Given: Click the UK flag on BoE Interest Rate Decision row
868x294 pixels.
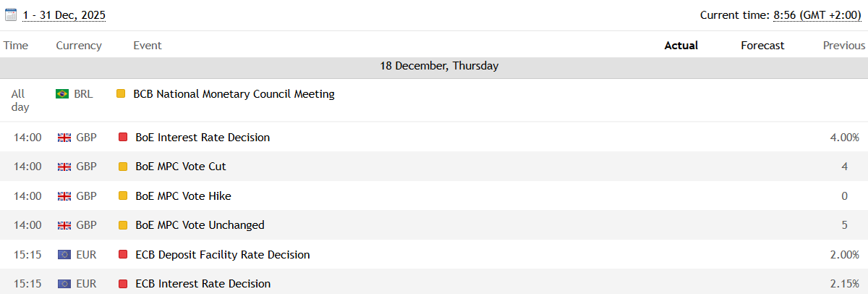Looking at the screenshot, I should coord(64,138).
